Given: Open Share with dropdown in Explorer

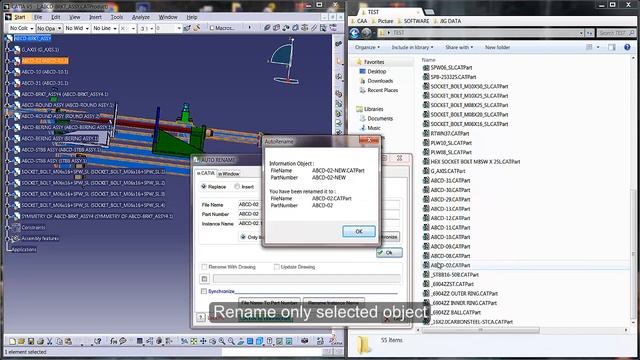Looking at the screenshot, I should tap(459, 47).
